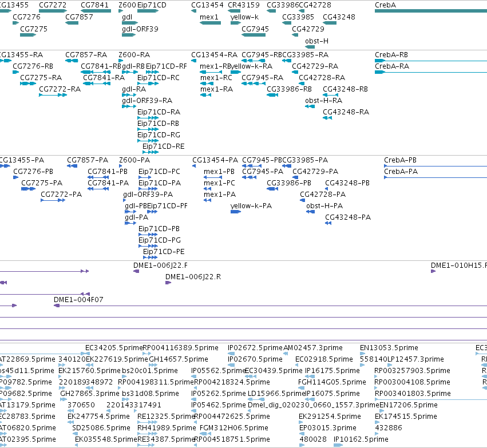Select the DME1-004F07 clone label
This screenshot has width=487, height=448.
[x=78, y=300]
